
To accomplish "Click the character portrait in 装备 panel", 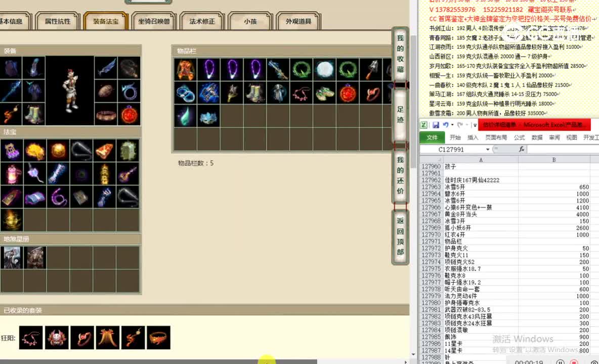I will [70, 91].
